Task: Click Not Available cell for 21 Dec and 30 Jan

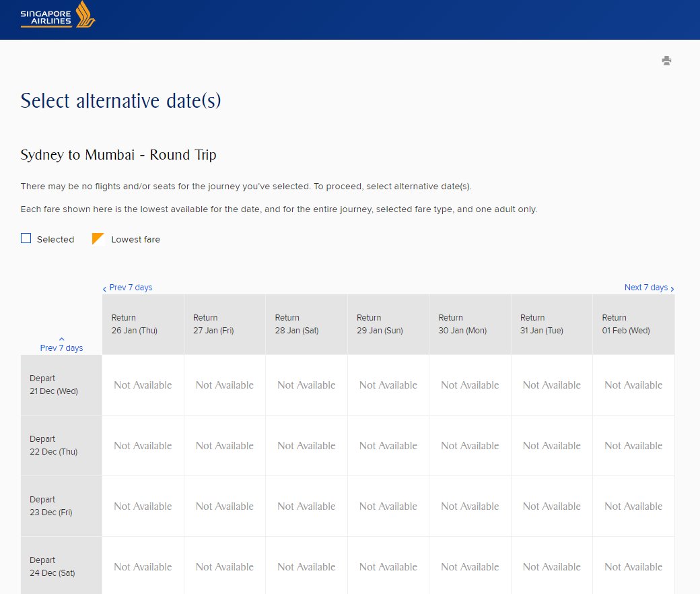Action: [x=470, y=385]
